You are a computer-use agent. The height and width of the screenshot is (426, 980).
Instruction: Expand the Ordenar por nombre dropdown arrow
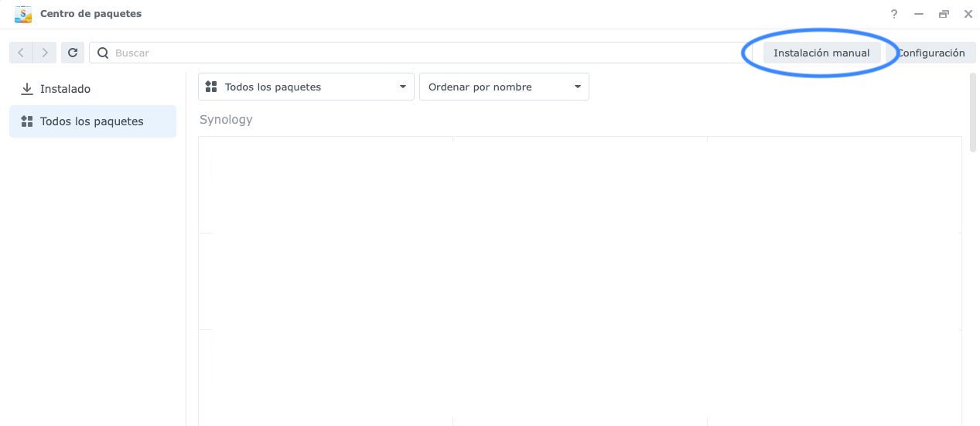pos(577,87)
